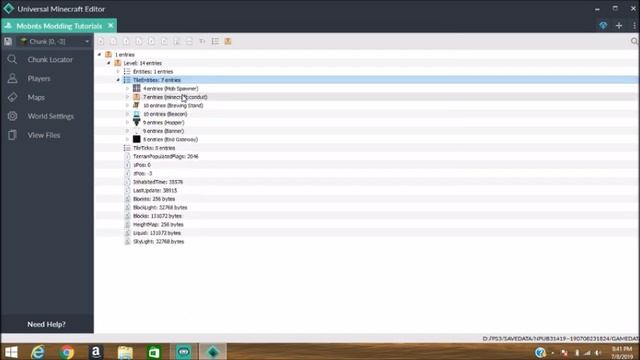Click the orange compound tag toolbar icon
The width and height of the screenshot is (640, 360).
(228, 41)
